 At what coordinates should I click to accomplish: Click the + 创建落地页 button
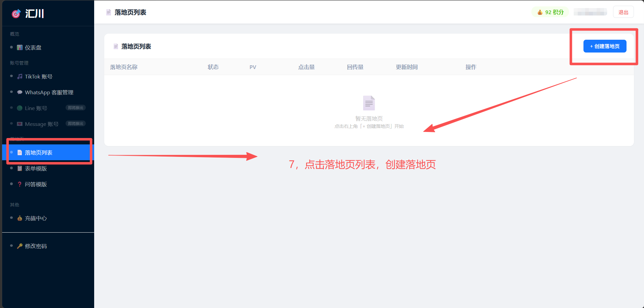605,46
